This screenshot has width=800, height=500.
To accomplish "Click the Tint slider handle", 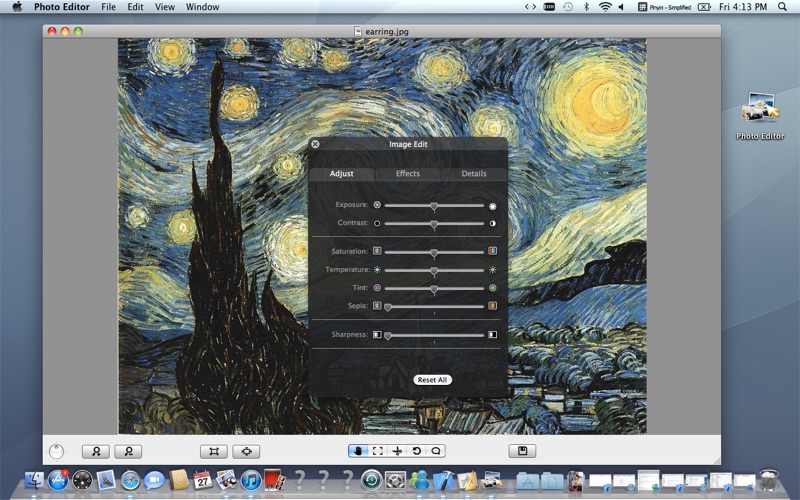I will click(434, 289).
